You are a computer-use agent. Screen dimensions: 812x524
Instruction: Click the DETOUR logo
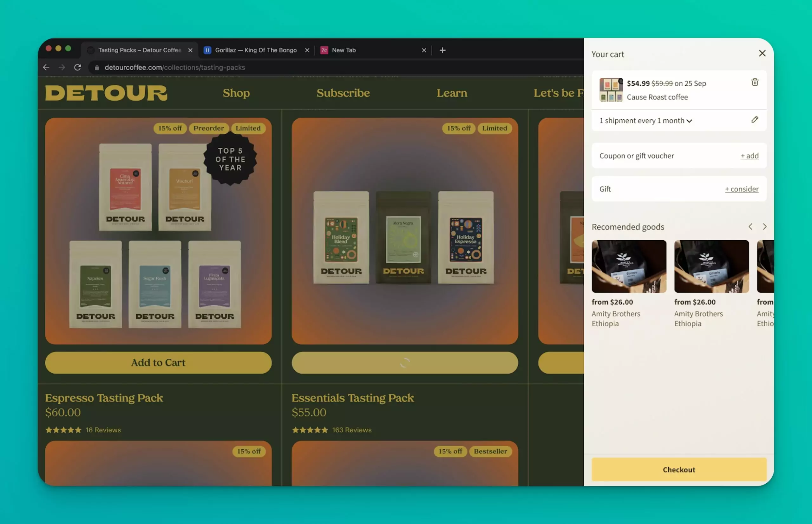pyautogui.click(x=106, y=93)
